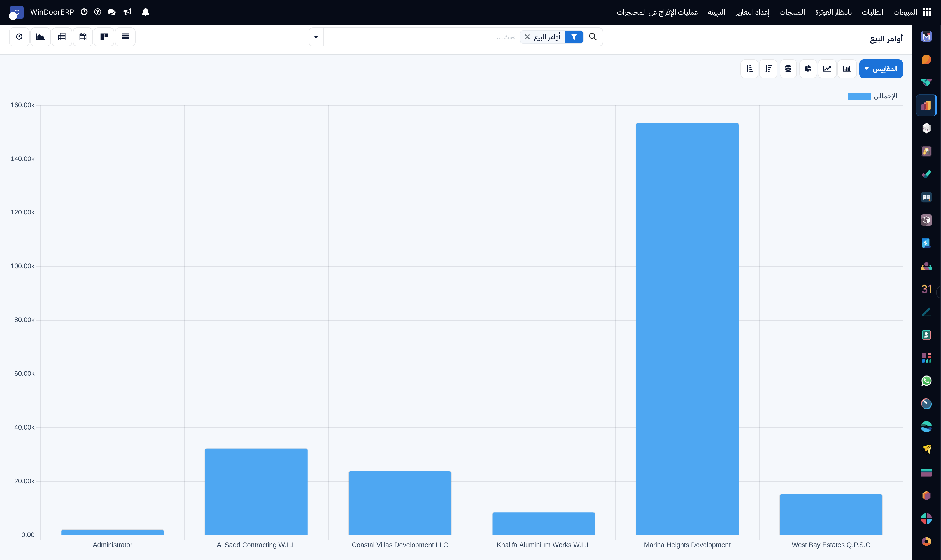This screenshot has height=560, width=941.
Task: Open the dollar invoice sidebar app
Action: [926, 243]
